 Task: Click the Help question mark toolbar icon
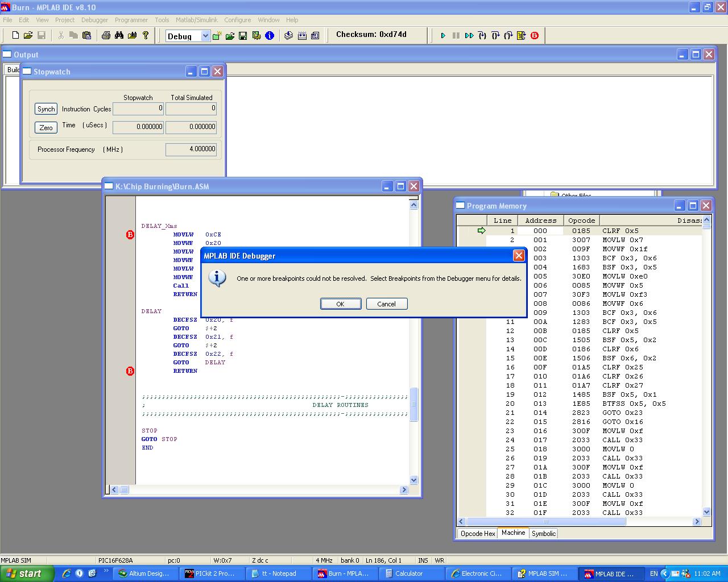click(146, 35)
